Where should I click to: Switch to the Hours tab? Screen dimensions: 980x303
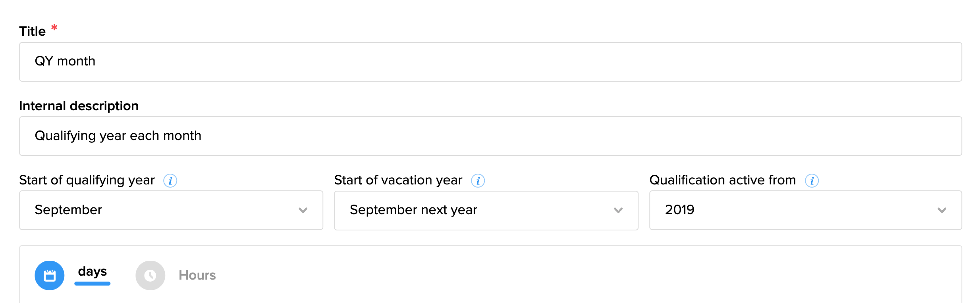pos(197,275)
